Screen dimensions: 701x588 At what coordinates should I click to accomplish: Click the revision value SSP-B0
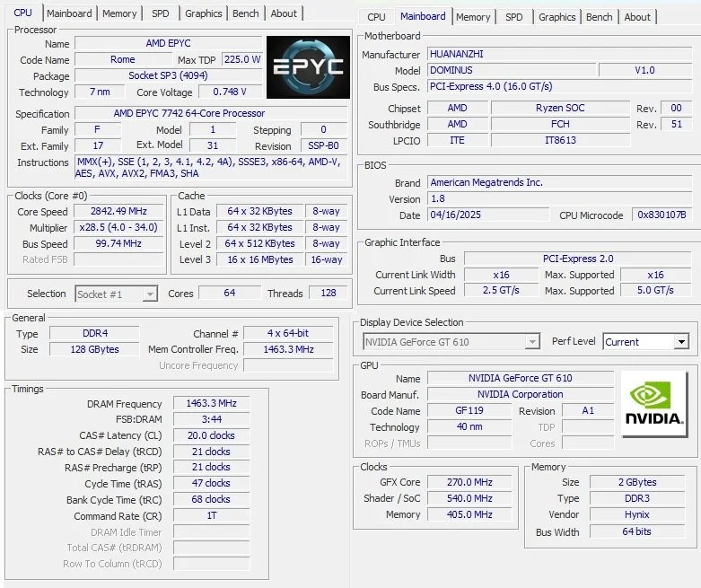[x=324, y=145]
